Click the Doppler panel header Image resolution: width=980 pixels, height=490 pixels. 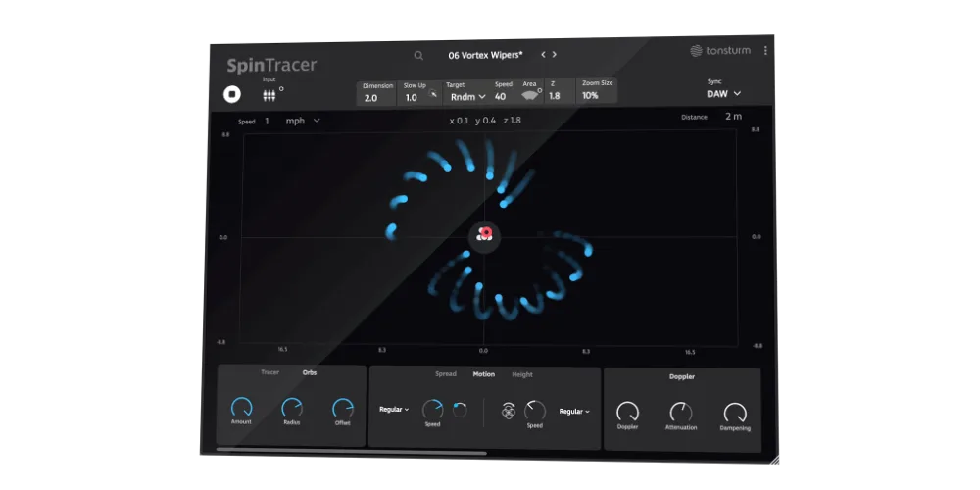682,377
